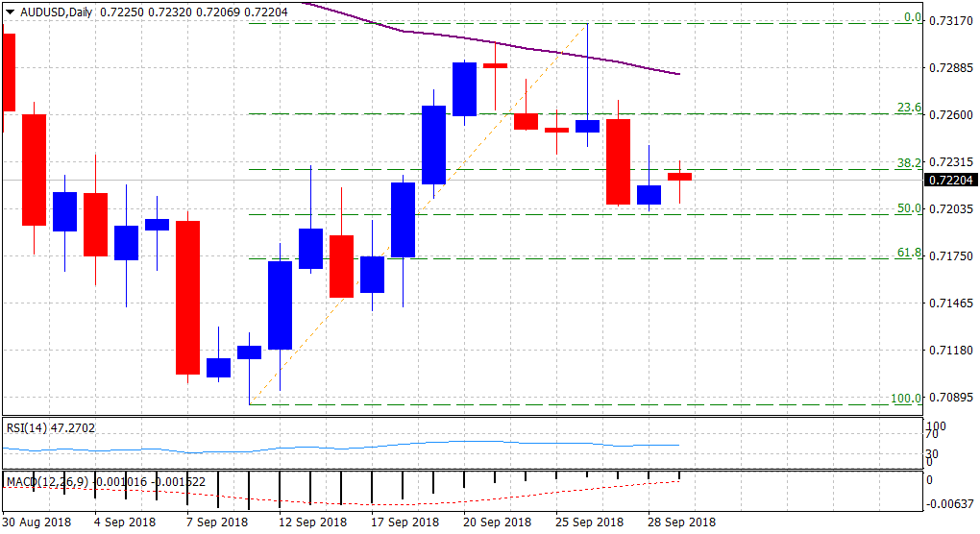
Task: Click the 0.72600 price axis label
Action: pos(951,115)
